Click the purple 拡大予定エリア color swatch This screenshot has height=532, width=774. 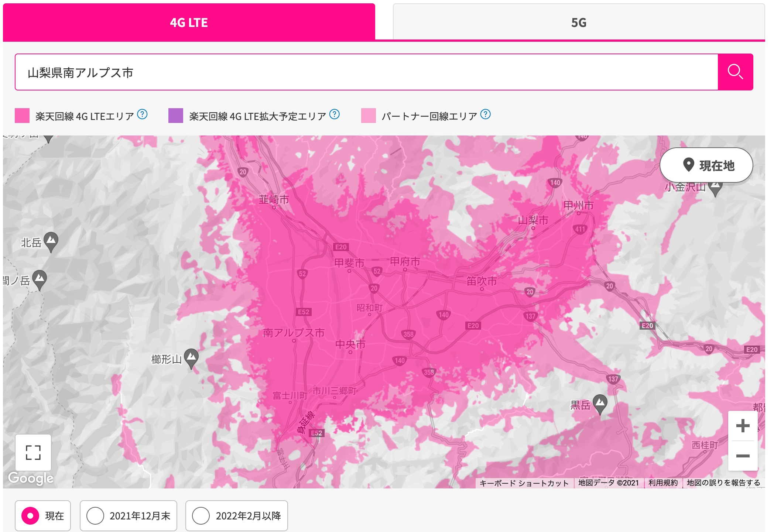pos(176,116)
